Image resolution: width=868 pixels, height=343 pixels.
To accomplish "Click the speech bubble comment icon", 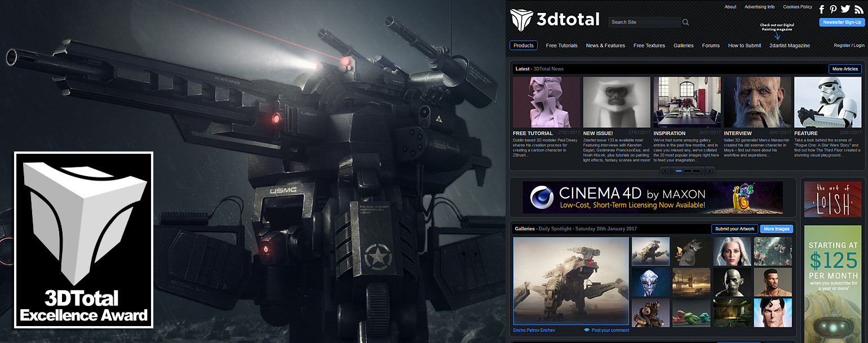I will [x=587, y=330].
